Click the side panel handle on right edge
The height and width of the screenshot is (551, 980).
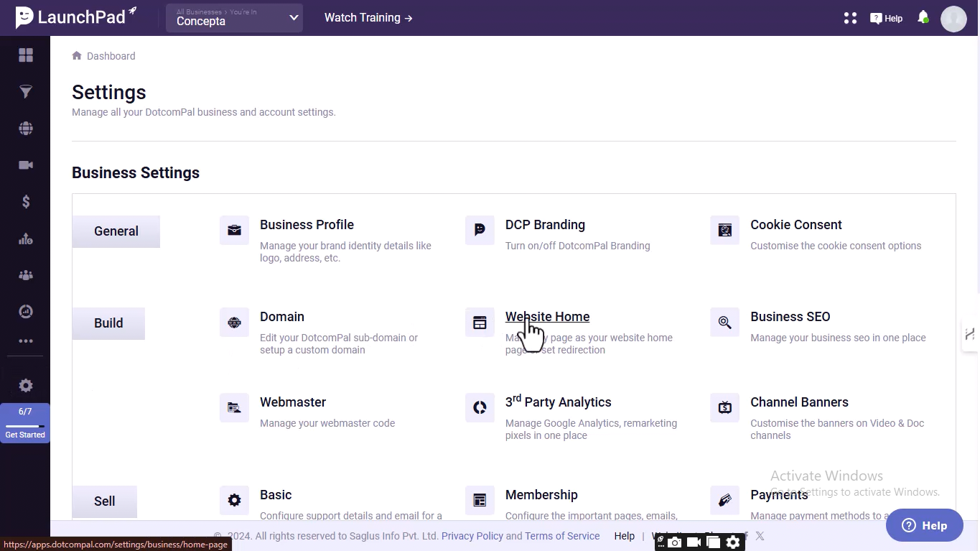point(970,334)
